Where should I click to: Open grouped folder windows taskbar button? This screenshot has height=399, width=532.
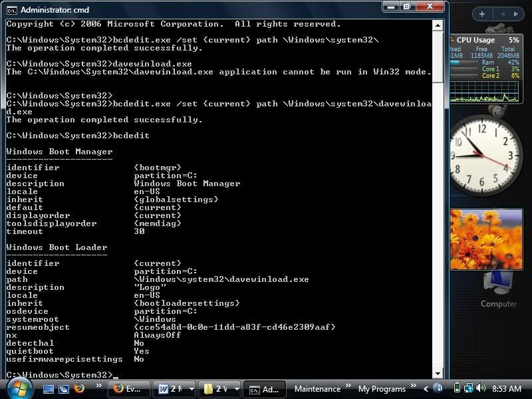click(219, 389)
